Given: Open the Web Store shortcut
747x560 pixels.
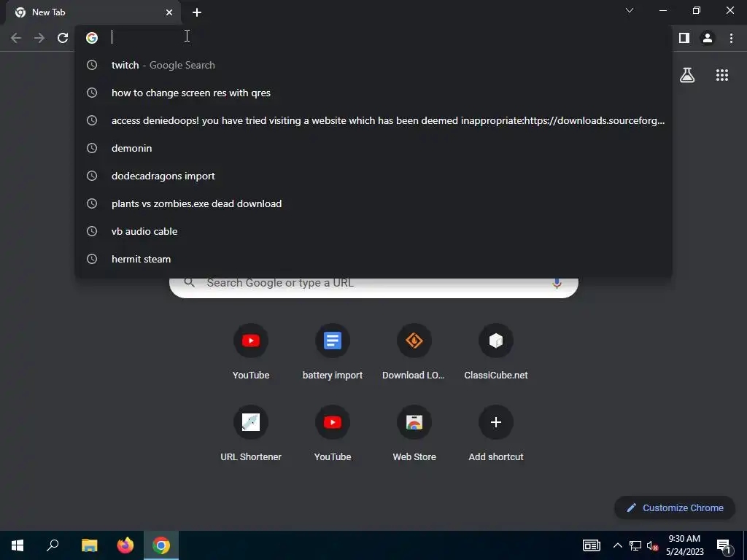Looking at the screenshot, I should [414, 433].
